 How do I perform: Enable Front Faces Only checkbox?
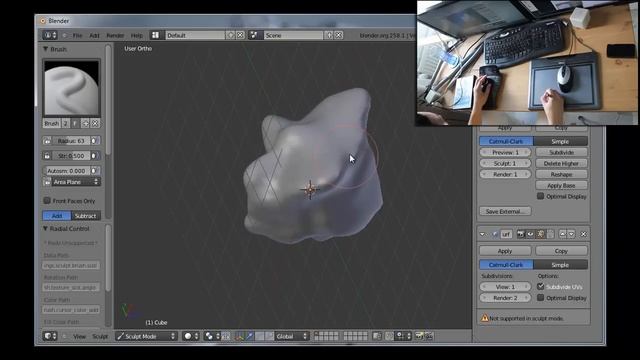[x=47, y=200]
